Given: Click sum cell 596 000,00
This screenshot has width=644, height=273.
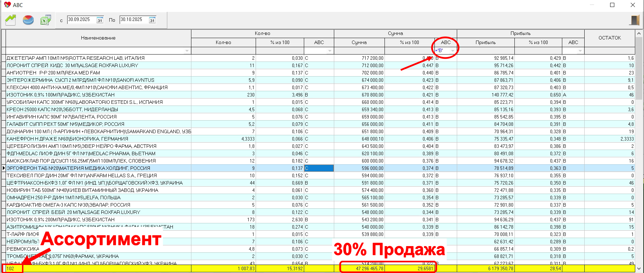Looking at the screenshot, I should coord(359,168).
